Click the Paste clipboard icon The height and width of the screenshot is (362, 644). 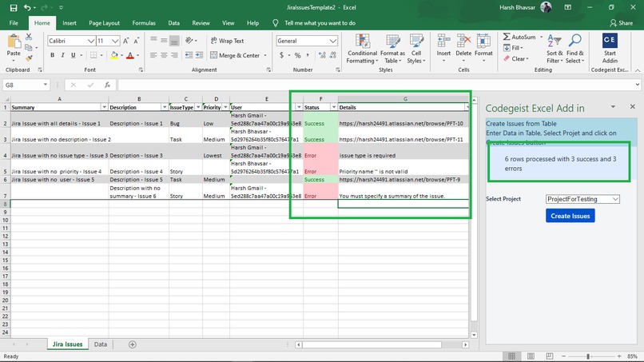coord(14,42)
